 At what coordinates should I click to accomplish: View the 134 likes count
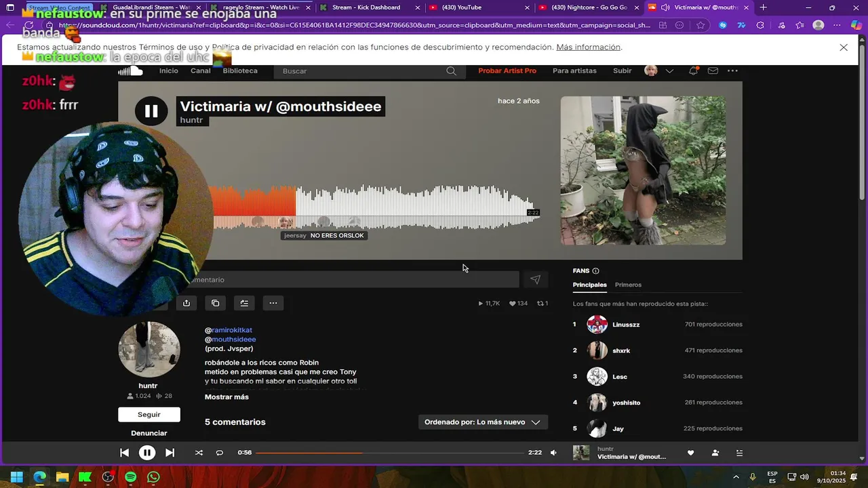coord(519,304)
